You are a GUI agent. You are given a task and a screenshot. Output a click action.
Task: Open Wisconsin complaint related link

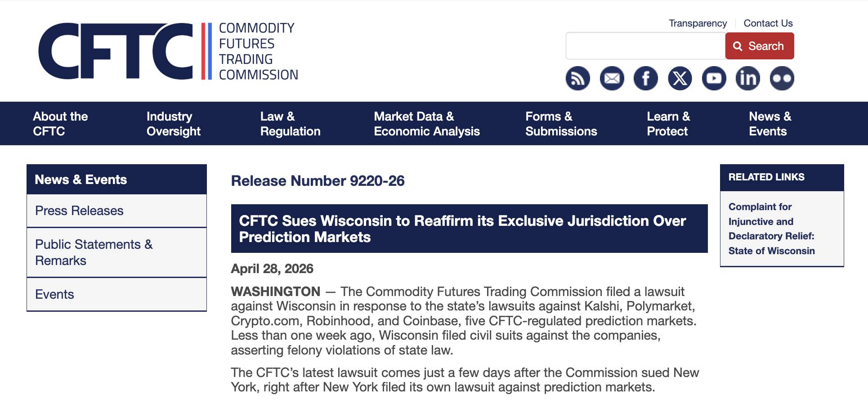click(x=771, y=229)
